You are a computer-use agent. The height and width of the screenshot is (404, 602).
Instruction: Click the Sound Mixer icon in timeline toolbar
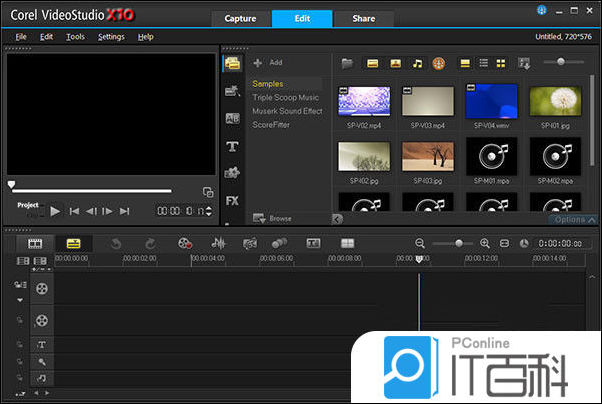(217, 243)
